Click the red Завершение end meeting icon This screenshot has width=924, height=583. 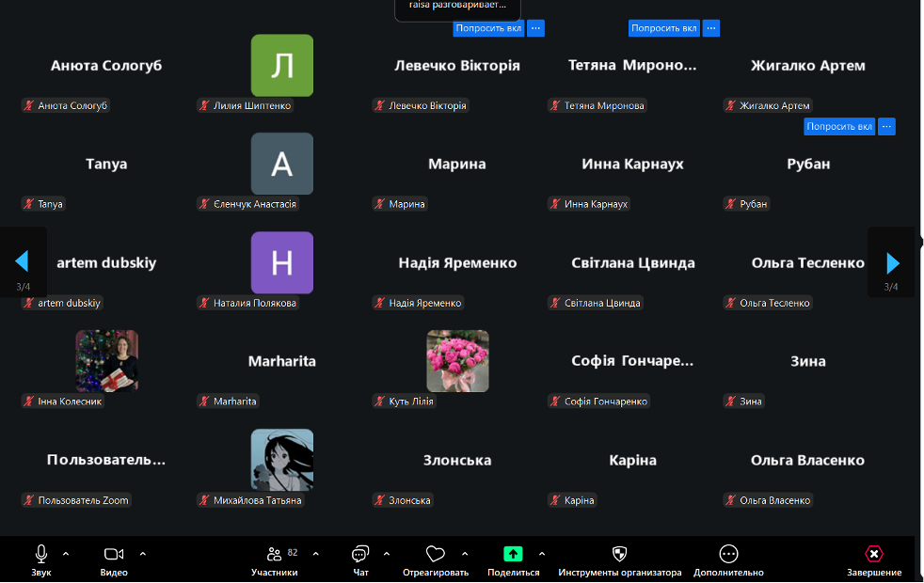point(874,554)
